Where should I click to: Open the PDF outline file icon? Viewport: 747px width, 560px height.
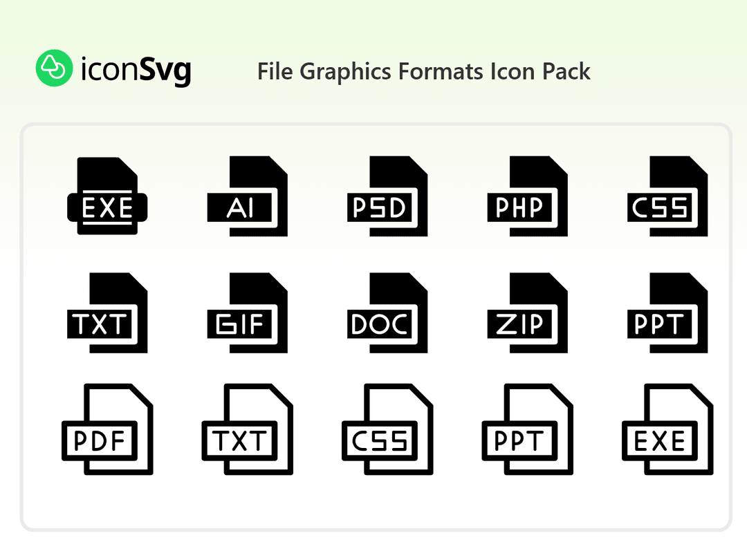[x=107, y=429]
